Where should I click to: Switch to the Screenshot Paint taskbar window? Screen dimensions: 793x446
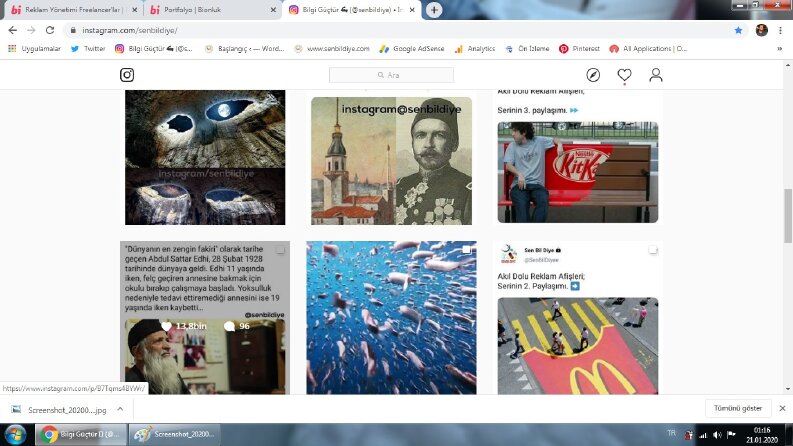(174, 434)
